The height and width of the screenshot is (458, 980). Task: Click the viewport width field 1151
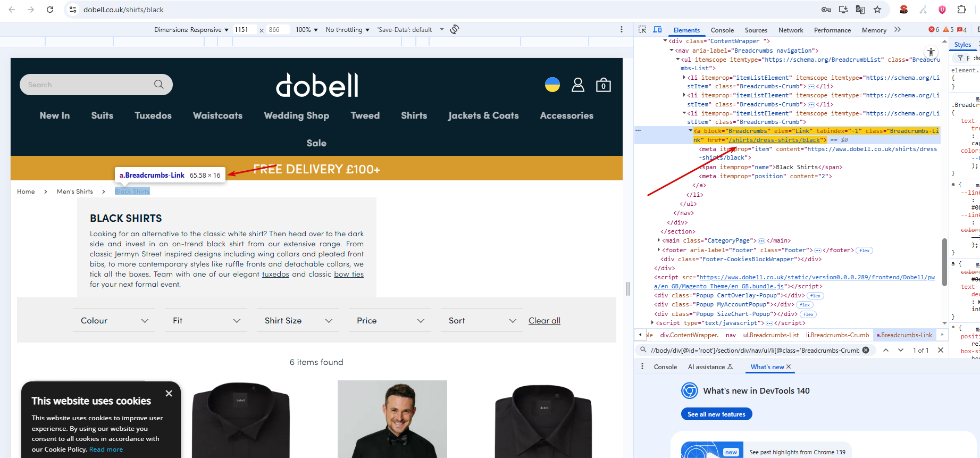coord(245,30)
